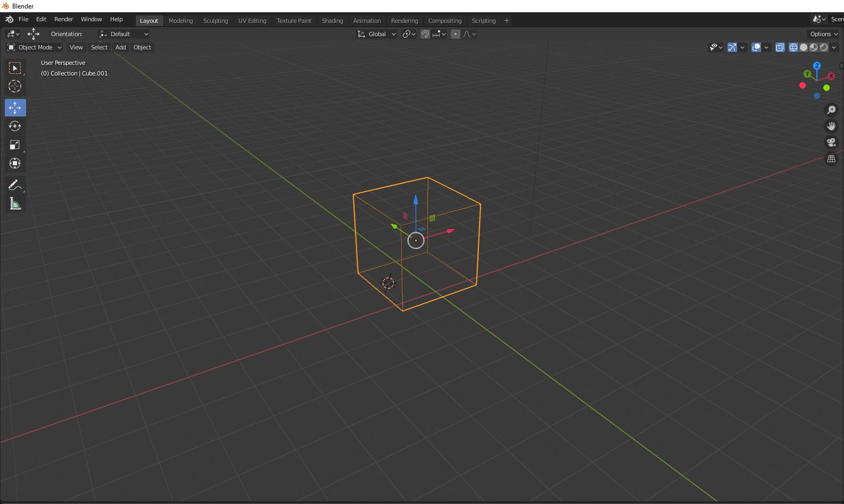This screenshot has width=844, height=504.
Task: Open the File menu
Action: (x=23, y=19)
